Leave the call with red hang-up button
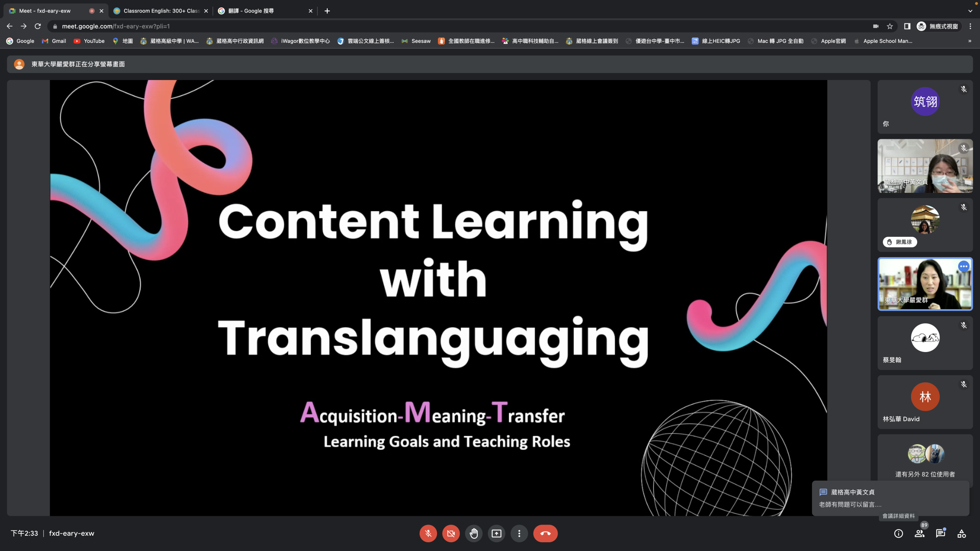Screen dimensions: 980x551 pyautogui.click(x=545, y=533)
